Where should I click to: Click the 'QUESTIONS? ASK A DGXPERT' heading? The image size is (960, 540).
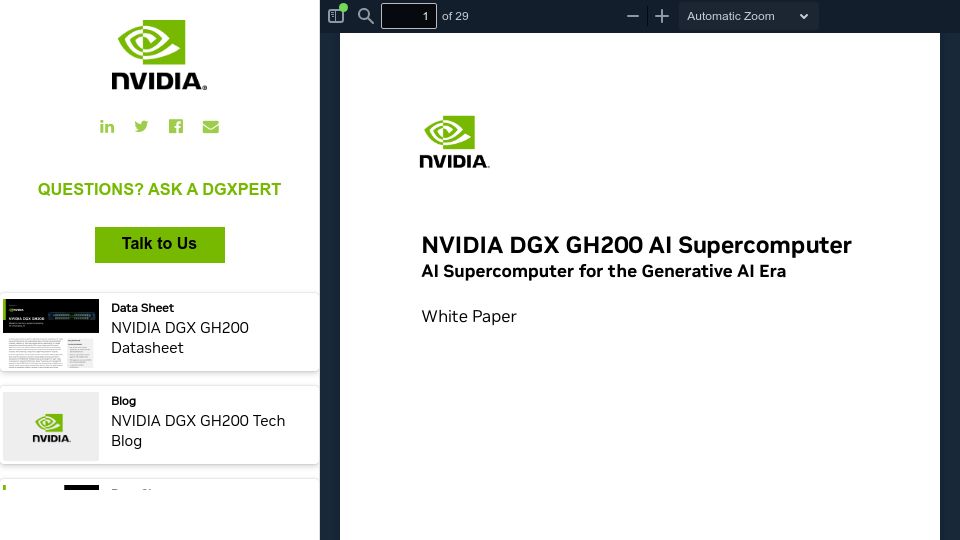159,189
